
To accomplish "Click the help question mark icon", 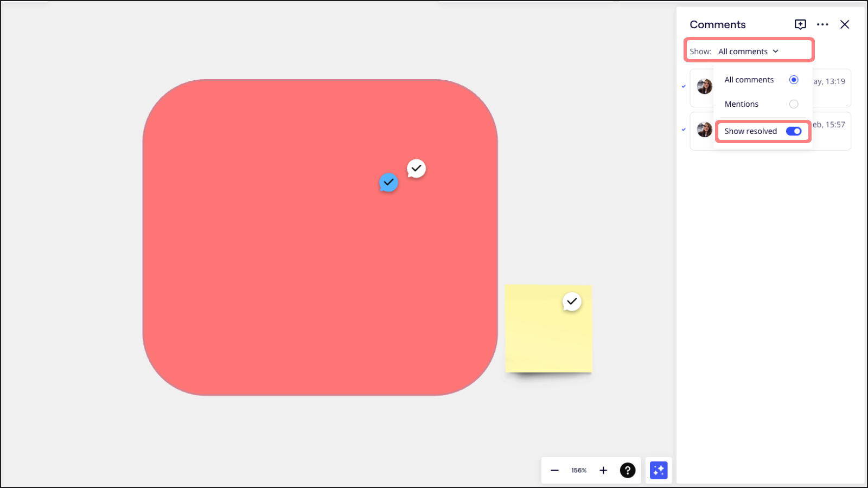I will (x=628, y=470).
